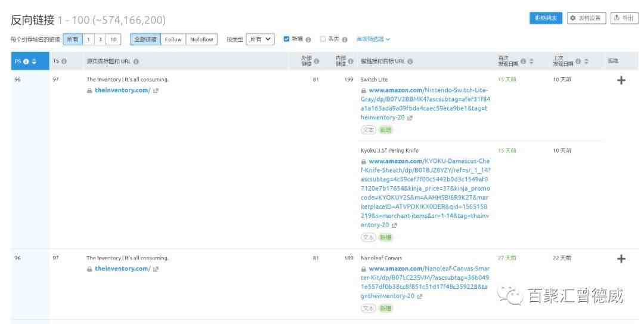Open the Nintendo-Switch-Lite Amazon target URL
The image size is (644, 324).
426,104
